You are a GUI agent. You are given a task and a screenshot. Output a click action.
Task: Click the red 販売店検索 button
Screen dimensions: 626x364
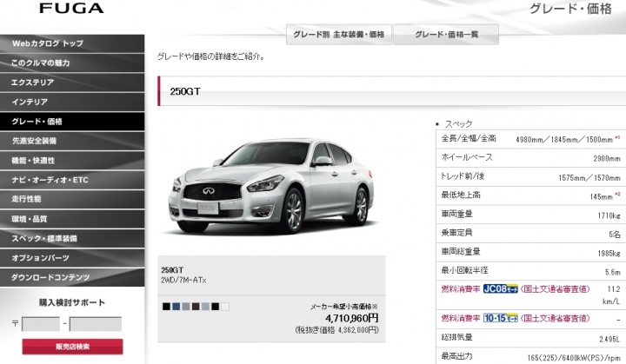point(72,347)
